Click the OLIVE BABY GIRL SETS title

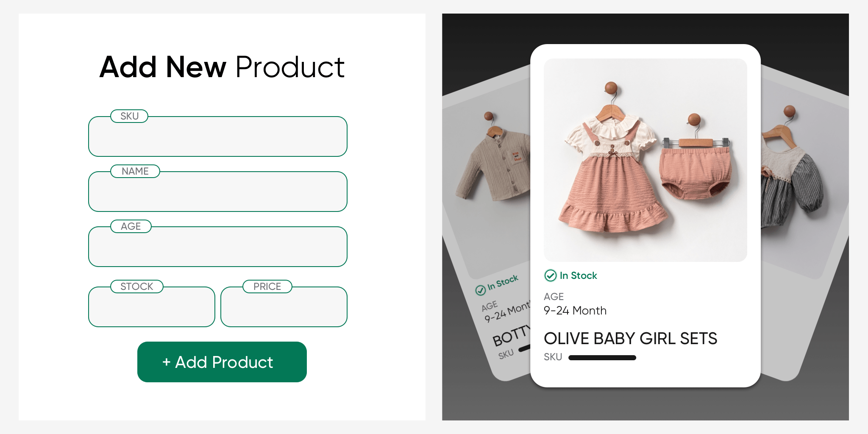coord(630,339)
